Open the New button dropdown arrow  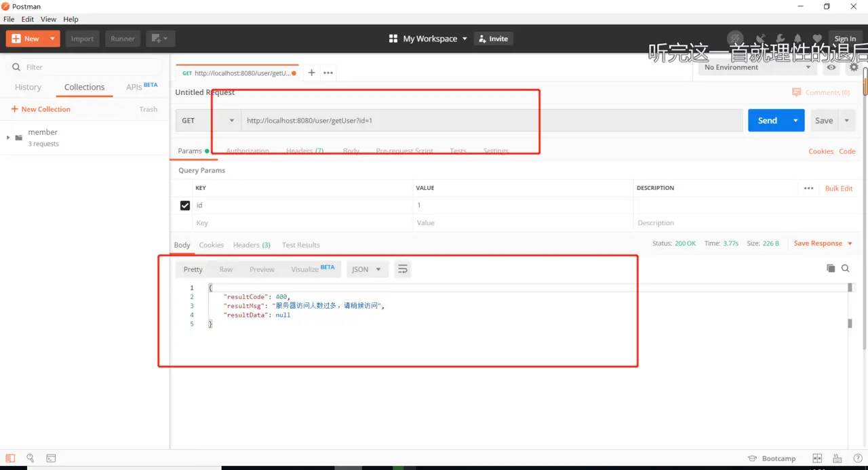coord(52,39)
